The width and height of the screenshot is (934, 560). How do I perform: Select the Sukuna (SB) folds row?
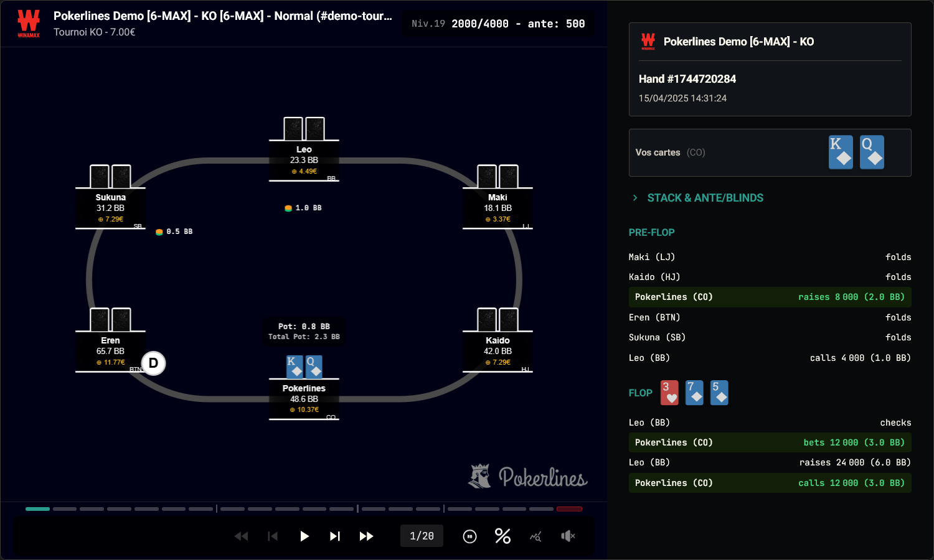[770, 337]
